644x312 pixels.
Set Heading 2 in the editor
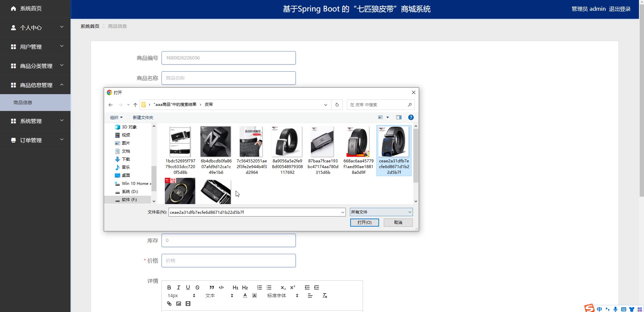click(x=245, y=287)
